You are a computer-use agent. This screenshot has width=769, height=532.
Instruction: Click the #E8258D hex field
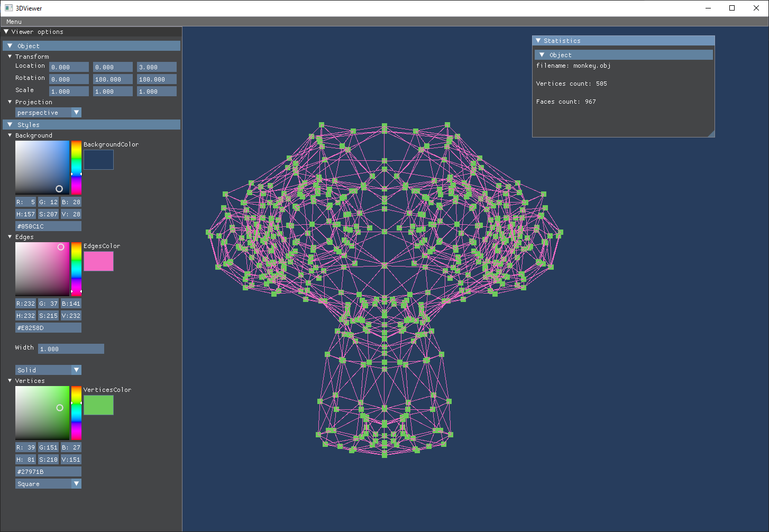point(48,328)
